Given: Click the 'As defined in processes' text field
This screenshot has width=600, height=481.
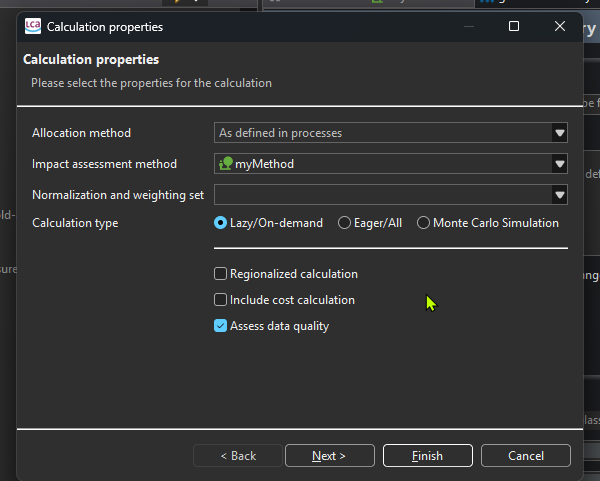Looking at the screenshot, I should [x=380, y=133].
